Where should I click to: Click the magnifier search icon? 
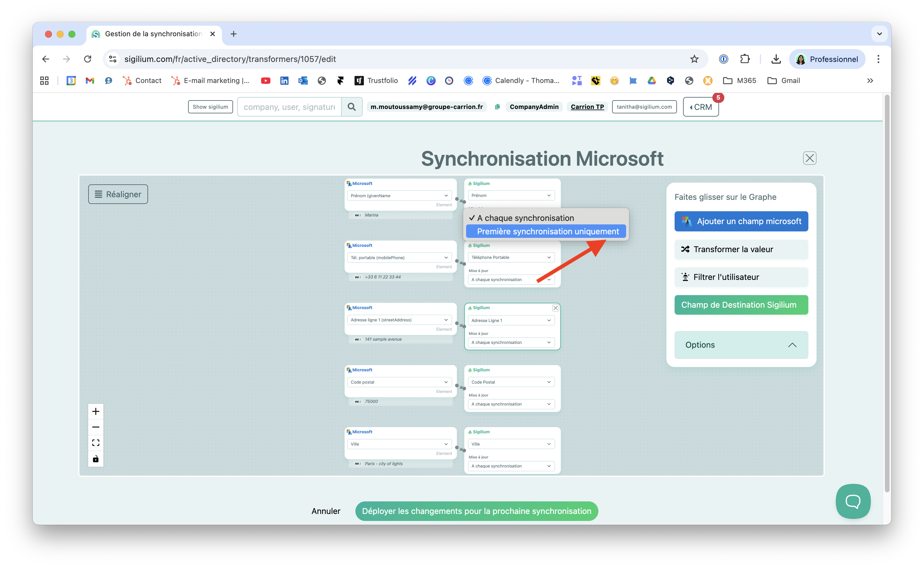[351, 107]
